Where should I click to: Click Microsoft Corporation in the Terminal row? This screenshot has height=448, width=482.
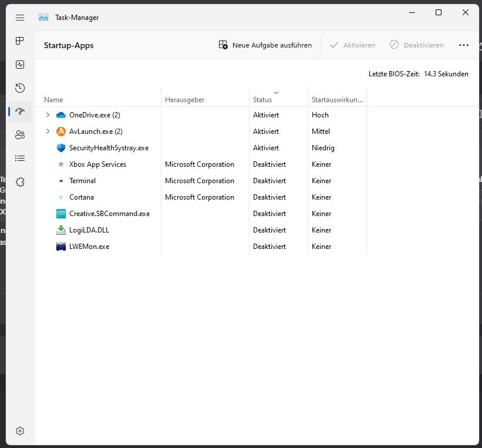pyautogui.click(x=200, y=181)
